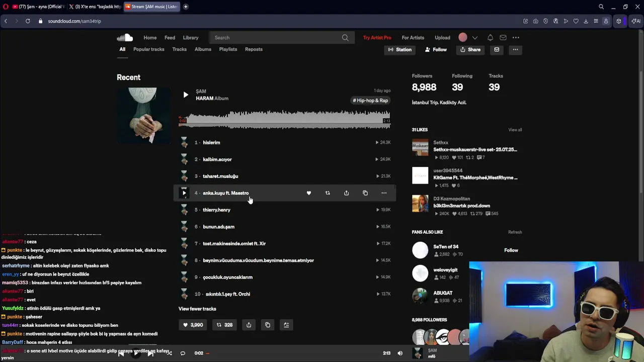Skip to previous track in player
The image size is (644, 362).
tap(121, 353)
